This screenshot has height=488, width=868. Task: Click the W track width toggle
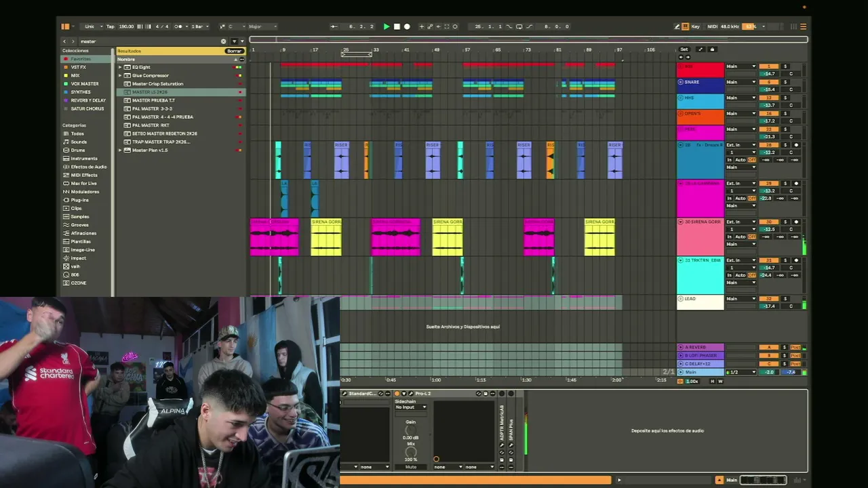point(720,381)
